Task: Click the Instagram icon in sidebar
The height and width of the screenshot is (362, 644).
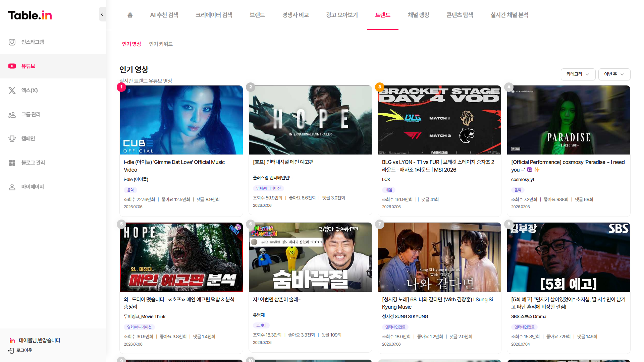Action: point(12,42)
